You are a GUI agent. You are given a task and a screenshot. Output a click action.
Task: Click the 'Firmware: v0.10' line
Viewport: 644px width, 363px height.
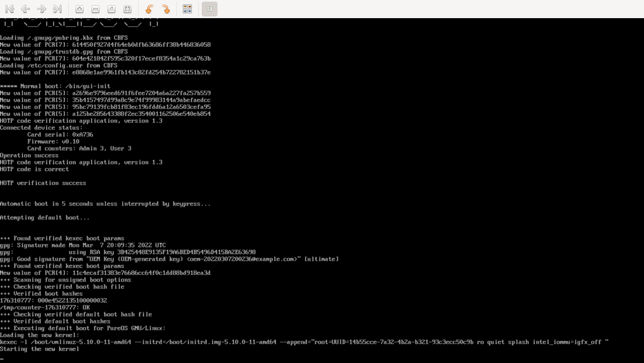[x=53, y=142]
